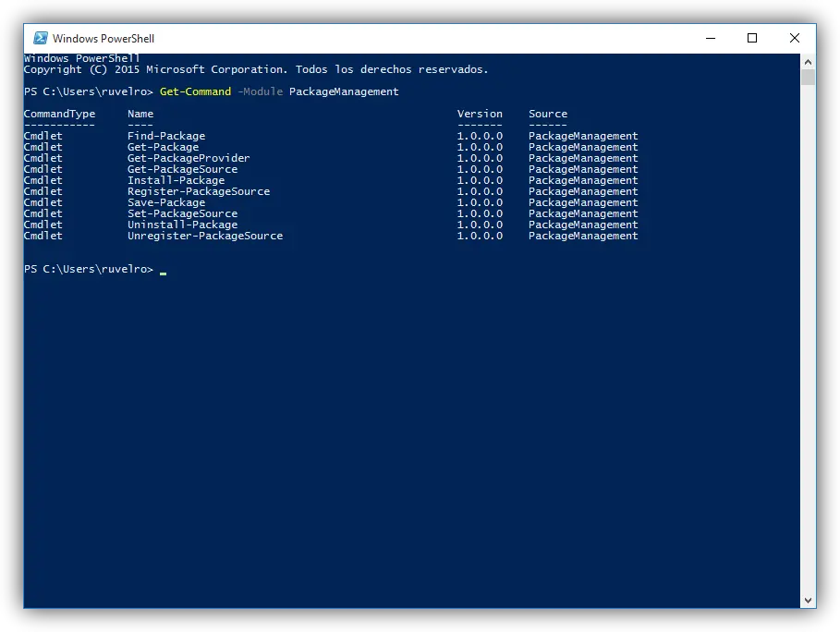Click the Source column header
The height and width of the screenshot is (632, 840).
click(548, 114)
